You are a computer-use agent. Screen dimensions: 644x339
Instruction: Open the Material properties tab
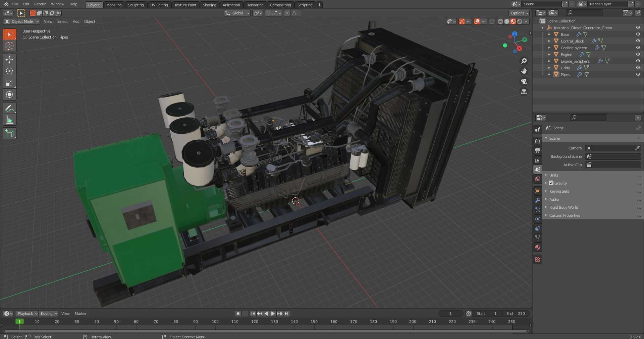click(x=538, y=247)
